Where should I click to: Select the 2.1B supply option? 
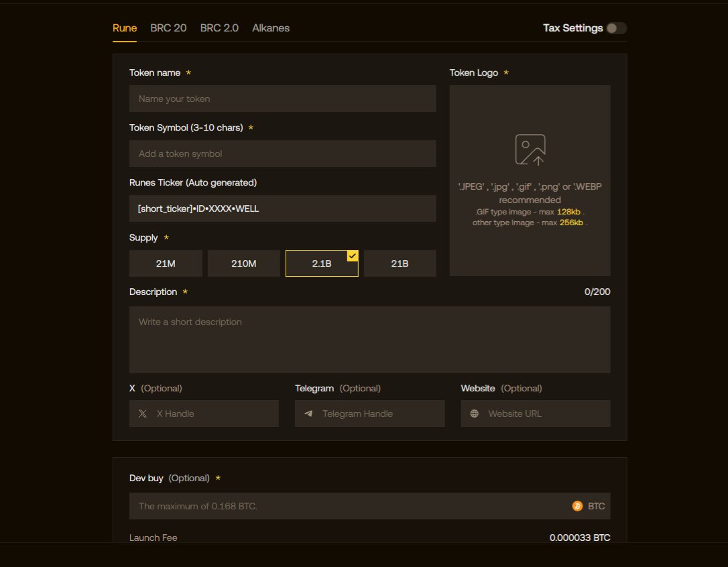point(322,263)
